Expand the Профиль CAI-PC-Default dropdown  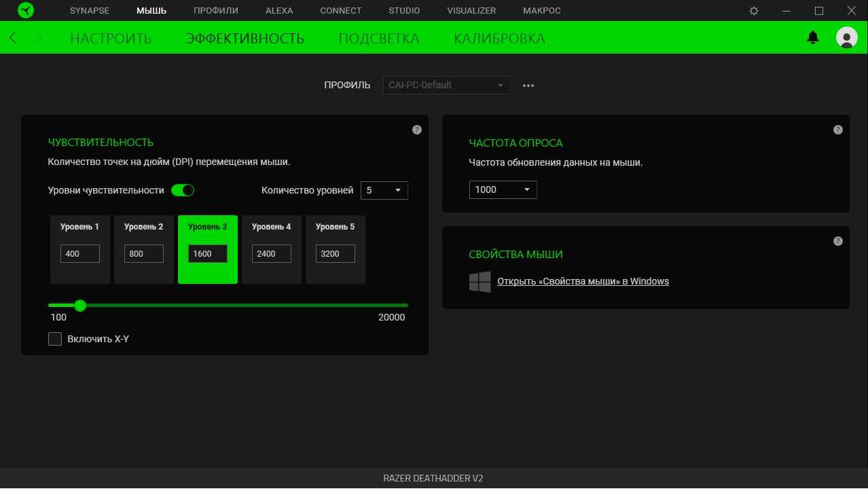point(446,86)
